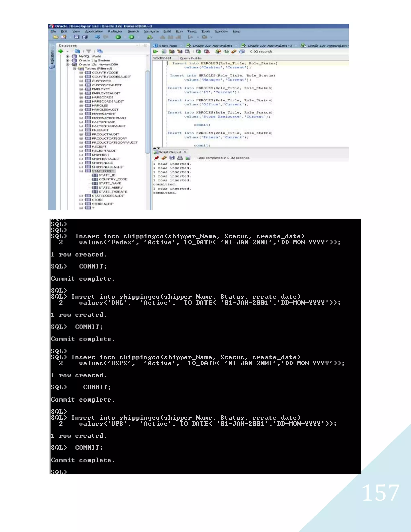Collapse the Tables (Filtered) node

click(x=74, y=69)
